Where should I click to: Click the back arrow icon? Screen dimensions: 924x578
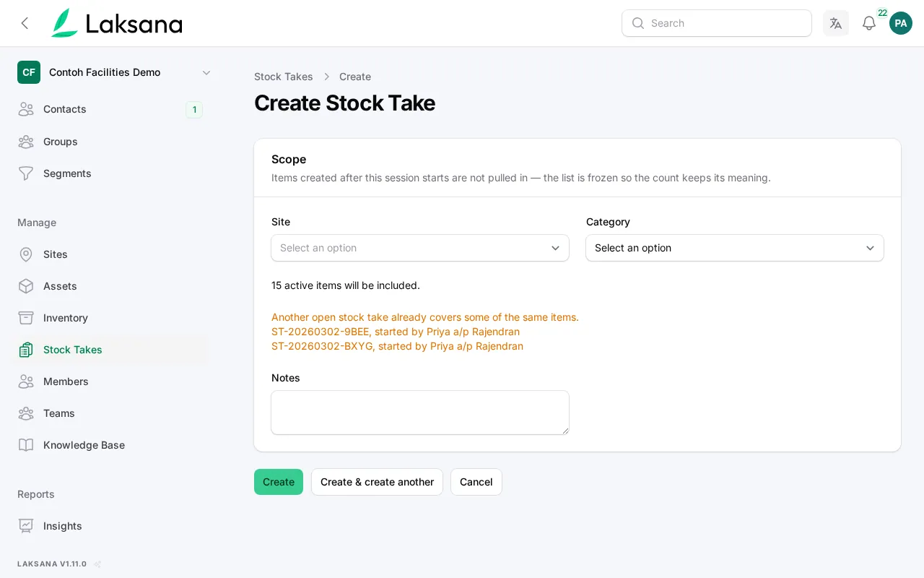(25, 23)
